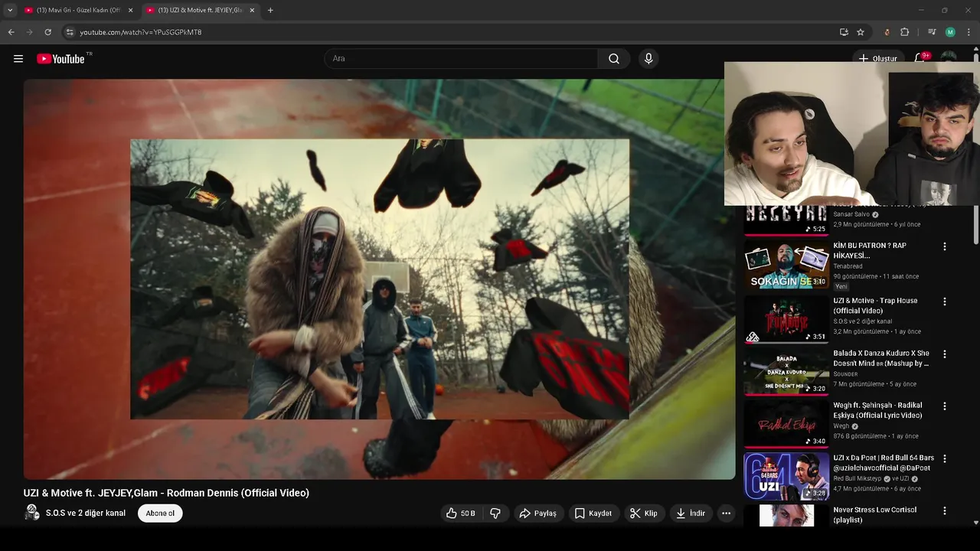Go to the YouTube home logo
This screenshot has height=551, width=980.
(x=60, y=59)
